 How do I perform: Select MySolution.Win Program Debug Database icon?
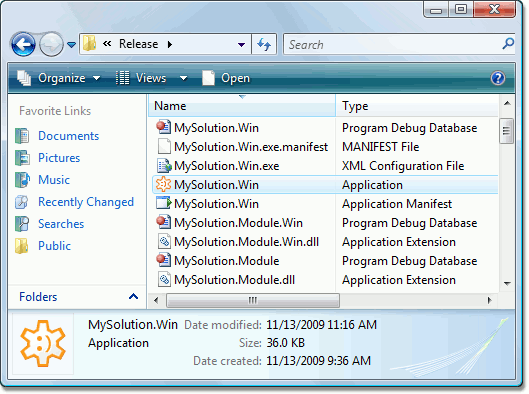(x=164, y=128)
